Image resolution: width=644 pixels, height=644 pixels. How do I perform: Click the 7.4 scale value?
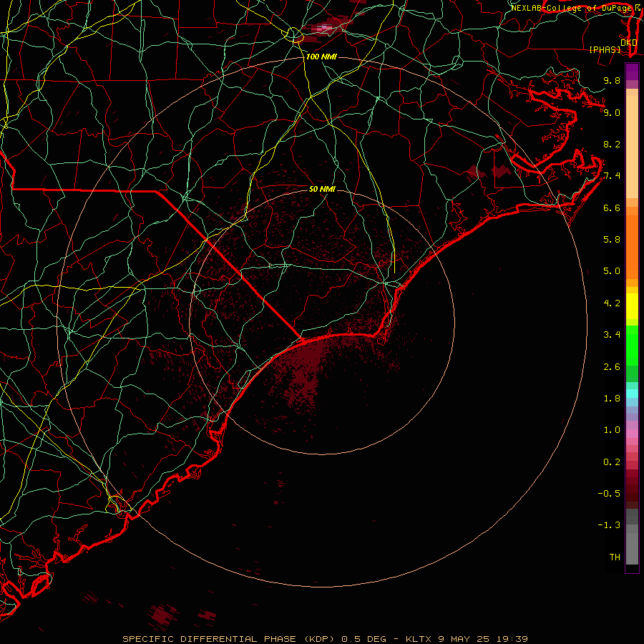pyautogui.click(x=612, y=176)
